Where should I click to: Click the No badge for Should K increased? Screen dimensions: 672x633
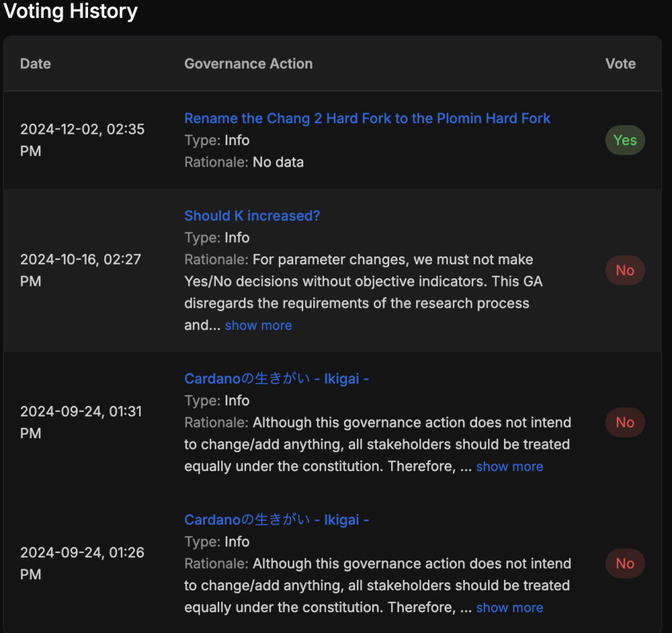(x=625, y=270)
